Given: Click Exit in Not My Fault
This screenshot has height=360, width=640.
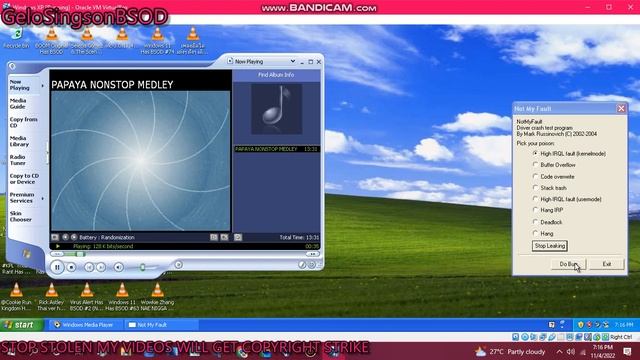Looking at the screenshot, I should coord(607,264).
